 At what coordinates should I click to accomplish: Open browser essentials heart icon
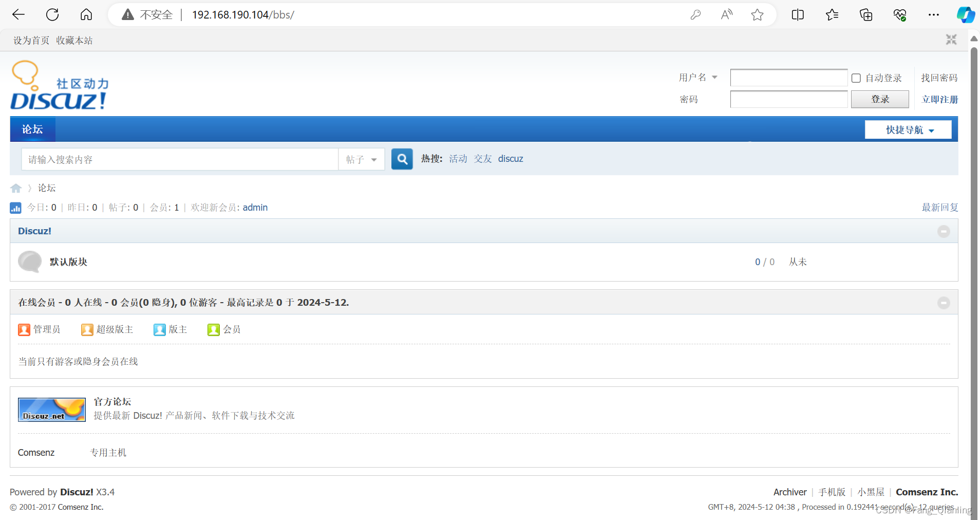pyautogui.click(x=900, y=15)
